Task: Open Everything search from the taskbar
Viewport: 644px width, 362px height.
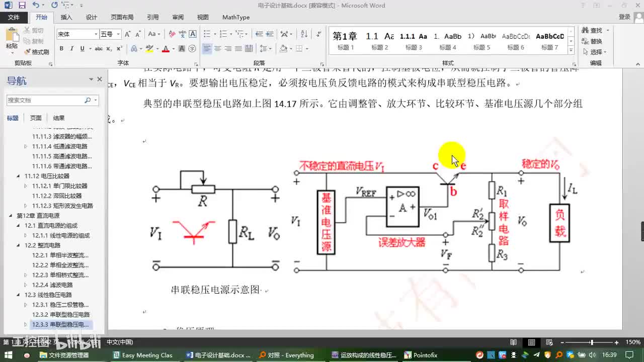Action: (x=286, y=355)
